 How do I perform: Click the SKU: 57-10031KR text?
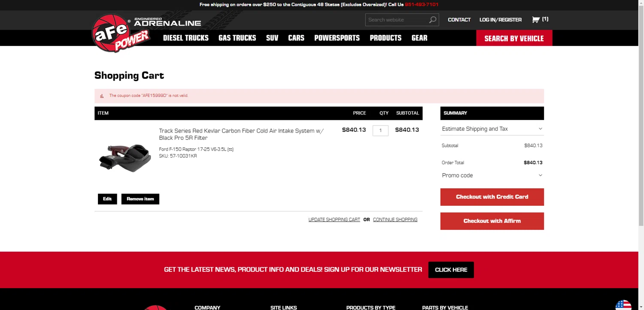coord(178,156)
